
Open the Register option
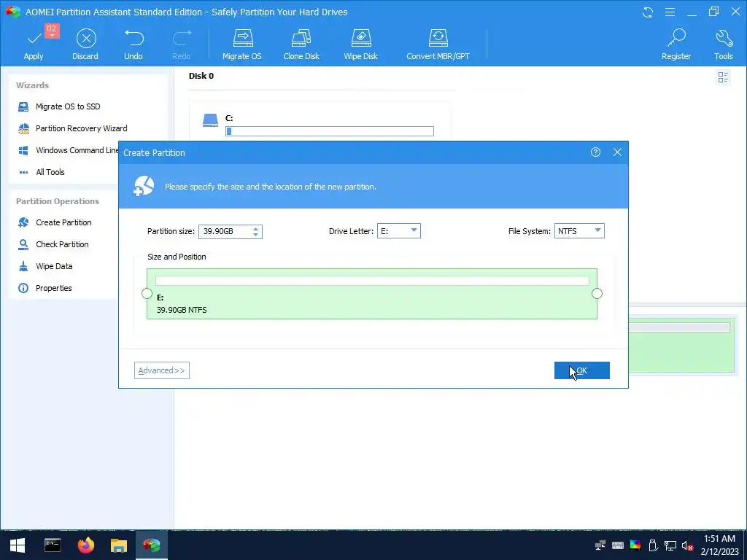tap(676, 44)
